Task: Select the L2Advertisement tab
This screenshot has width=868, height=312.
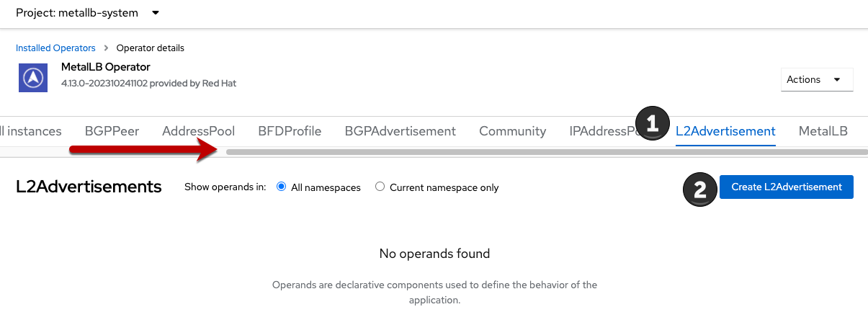Action: coord(725,131)
